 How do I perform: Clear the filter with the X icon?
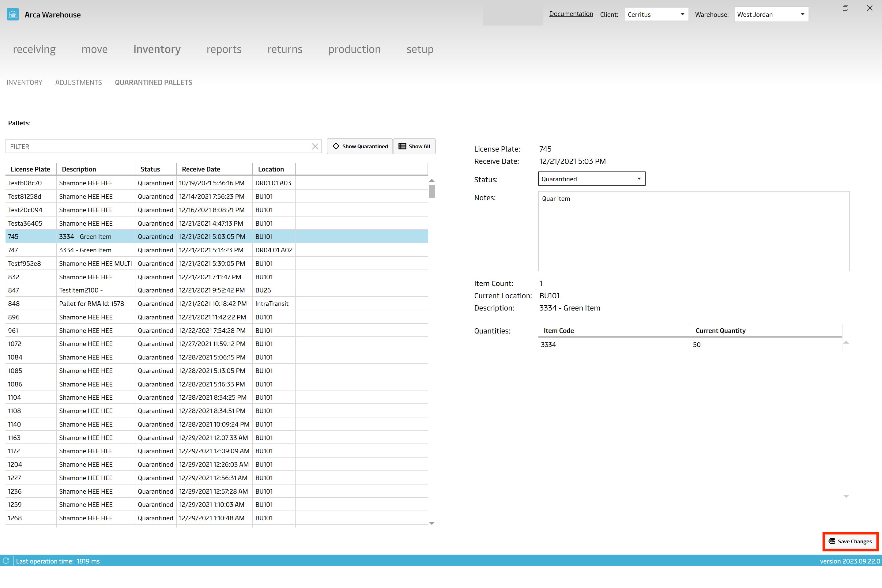[315, 147]
